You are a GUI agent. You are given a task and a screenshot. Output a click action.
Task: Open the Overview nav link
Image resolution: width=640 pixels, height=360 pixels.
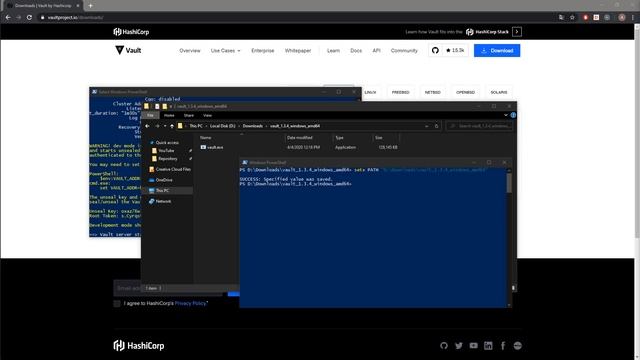(x=190, y=51)
